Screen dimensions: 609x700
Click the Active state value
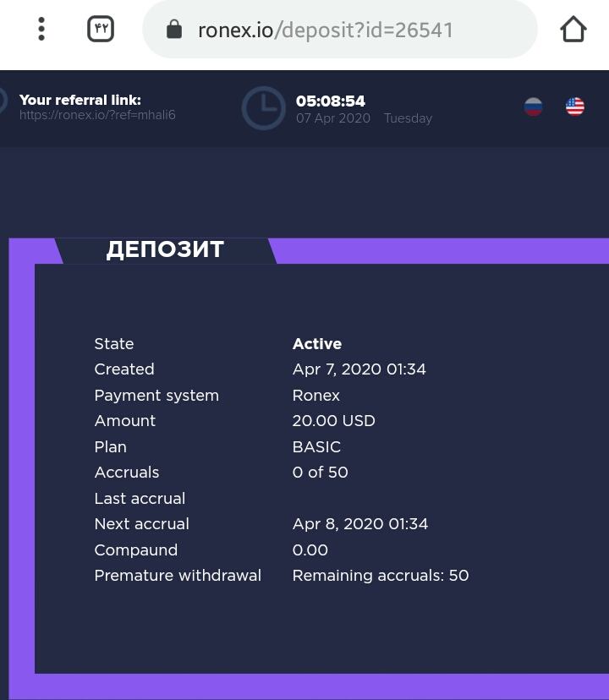(x=317, y=344)
